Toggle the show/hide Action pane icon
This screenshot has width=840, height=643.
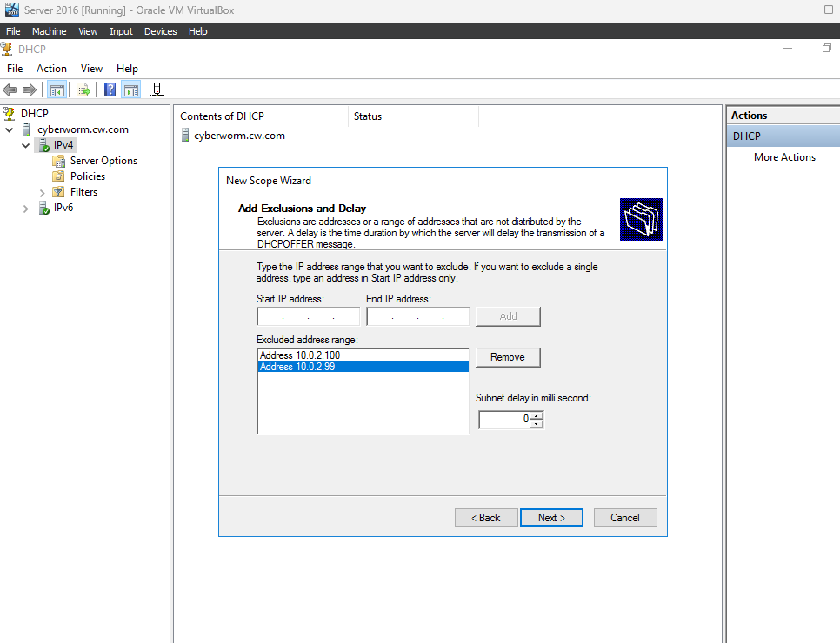point(130,90)
